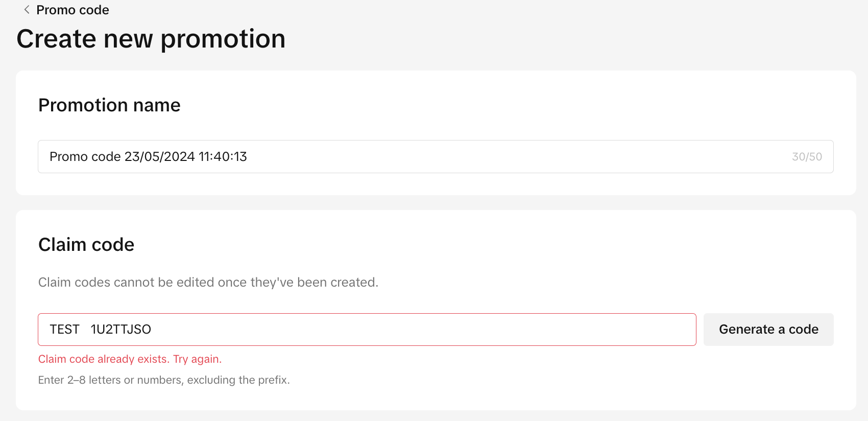The width and height of the screenshot is (868, 421).
Task: Click the back chevron arrow icon
Action: [x=27, y=10]
